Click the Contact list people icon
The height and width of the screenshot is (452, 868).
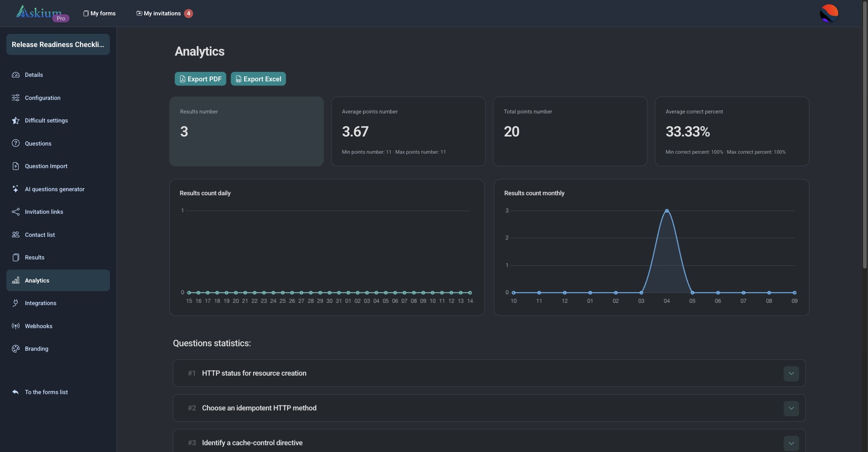point(16,235)
